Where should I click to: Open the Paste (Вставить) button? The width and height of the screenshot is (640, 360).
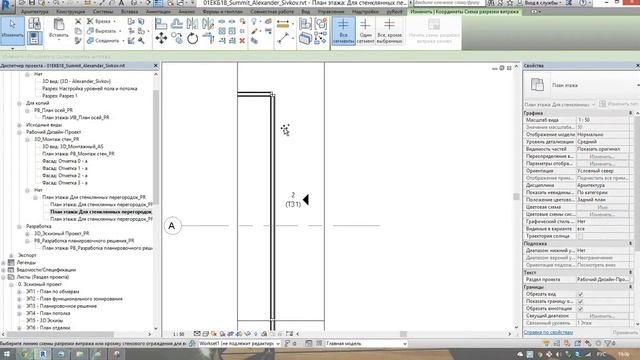[59, 29]
